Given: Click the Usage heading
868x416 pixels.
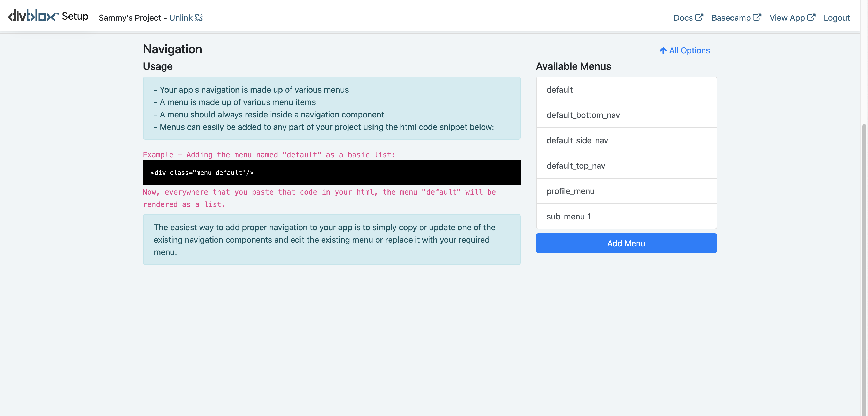Looking at the screenshot, I should tap(158, 66).
